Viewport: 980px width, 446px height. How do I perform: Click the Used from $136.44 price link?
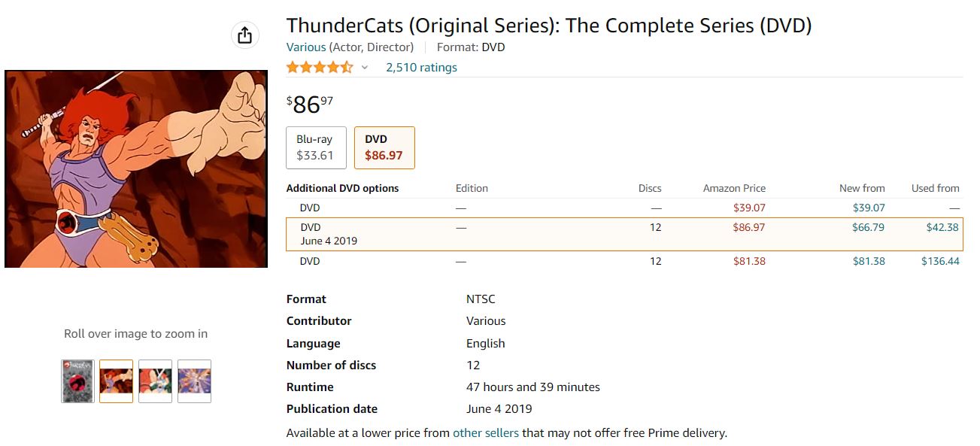(936, 260)
